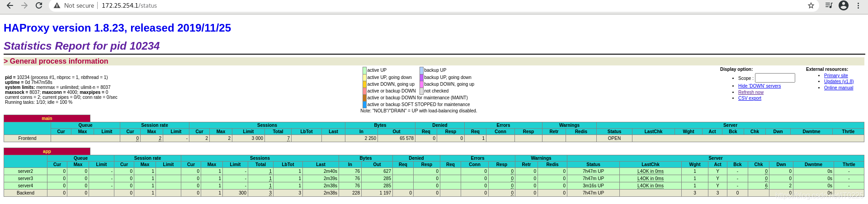This screenshot has height=204, width=868.
Task: Focus the address bar URL 172.25.254.1/status
Action: click(x=129, y=5)
